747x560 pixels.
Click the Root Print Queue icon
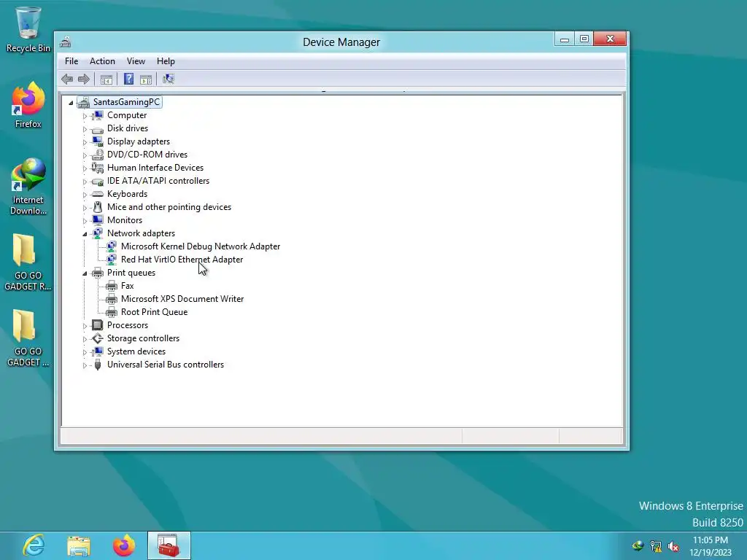[x=112, y=312]
